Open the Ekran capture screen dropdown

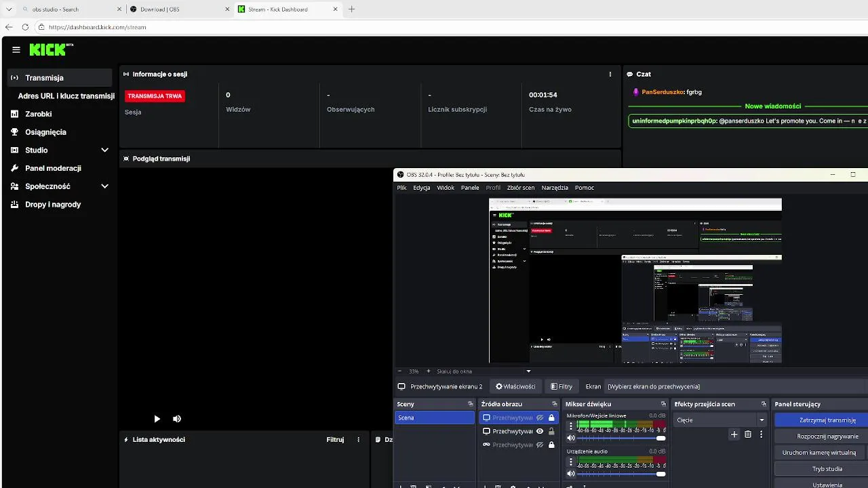tap(736, 386)
